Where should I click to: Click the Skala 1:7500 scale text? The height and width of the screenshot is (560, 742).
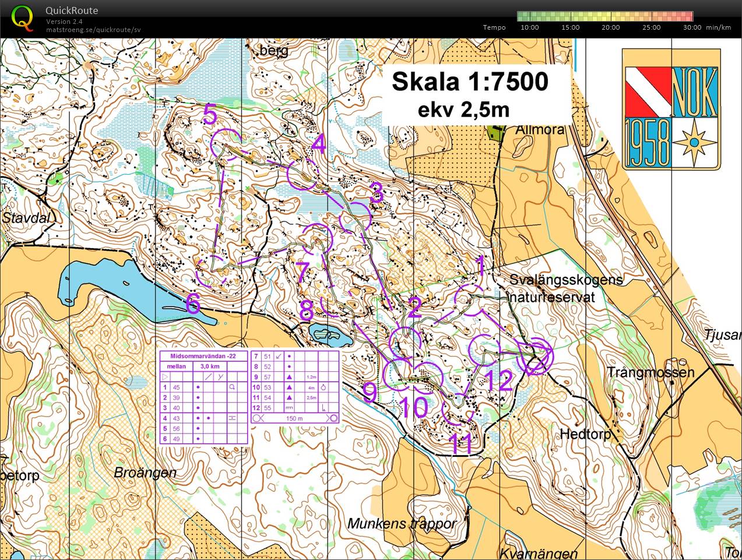pos(470,82)
